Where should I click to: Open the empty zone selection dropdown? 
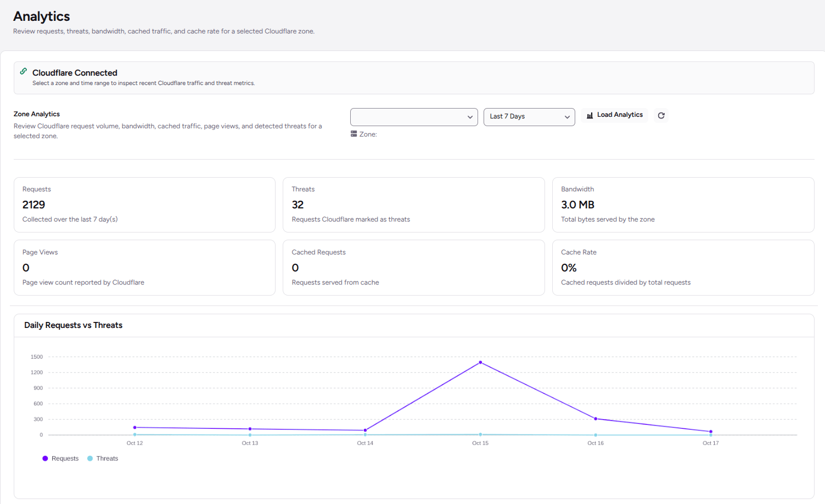click(x=414, y=117)
